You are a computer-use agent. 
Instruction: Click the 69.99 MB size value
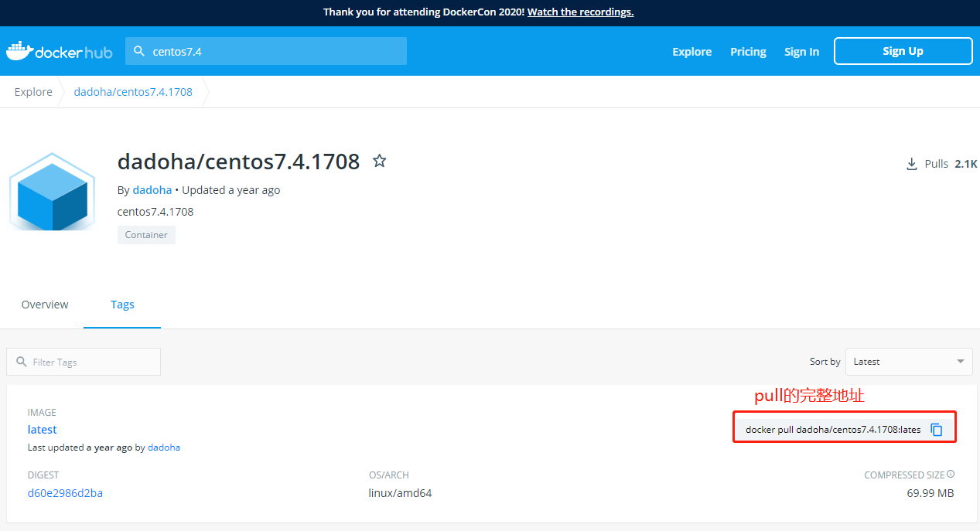pos(930,493)
